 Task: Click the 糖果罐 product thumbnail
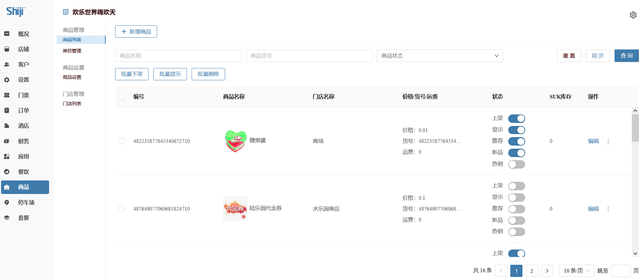[235, 141]
